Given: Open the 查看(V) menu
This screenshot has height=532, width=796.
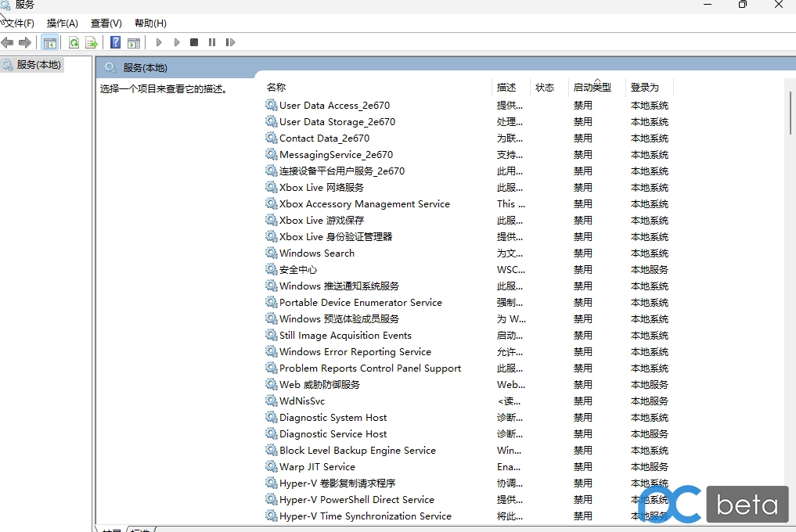Looking at the screenshot, I should click(105, 23).
